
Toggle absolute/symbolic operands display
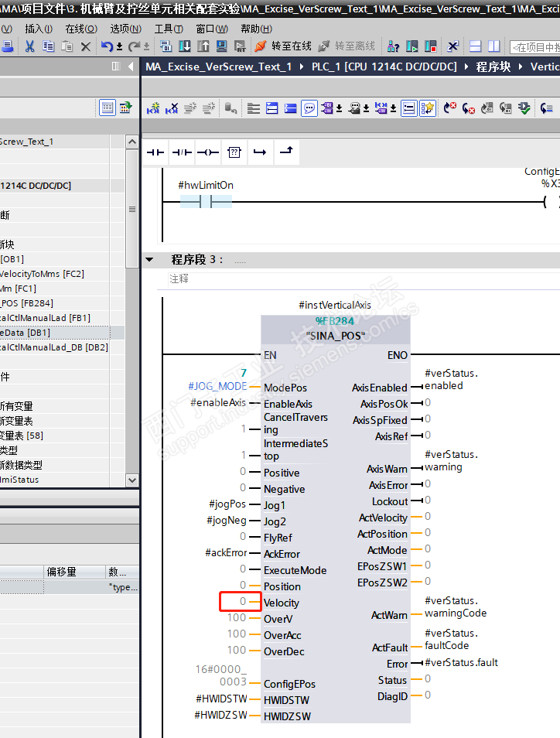click(327, 108)
